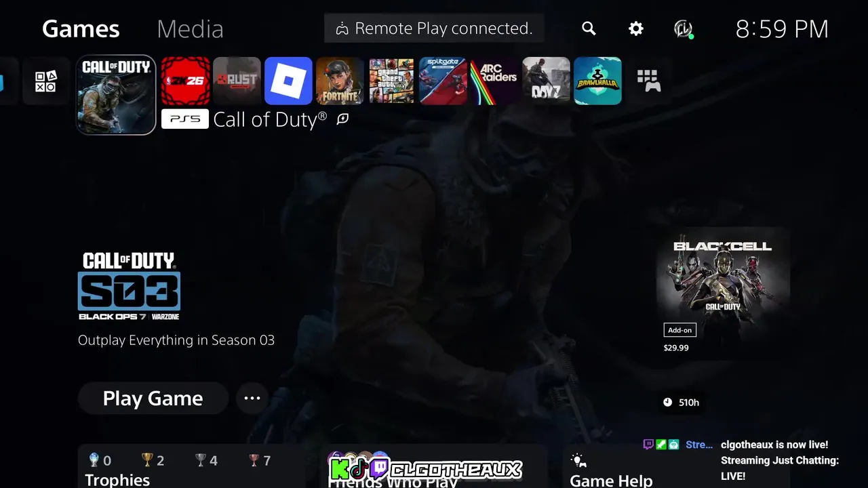868x488 pixels.
Task: Click 'Outplay Everything in Season 03' text
Action: coord(176,340)
